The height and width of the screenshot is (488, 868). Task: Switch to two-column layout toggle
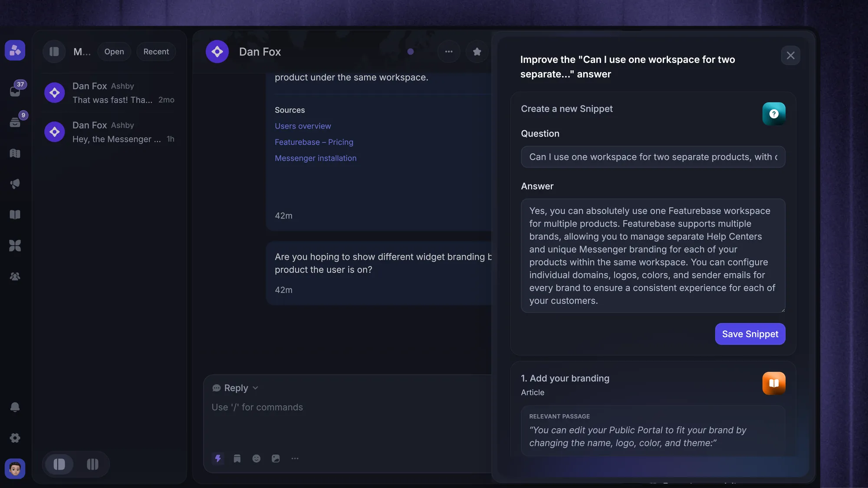coord(59,465)
